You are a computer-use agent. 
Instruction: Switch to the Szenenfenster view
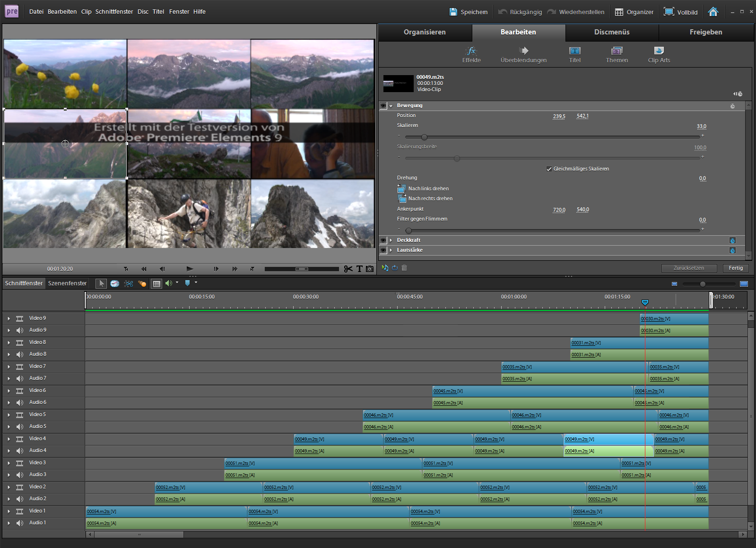[x=68, y=283]
